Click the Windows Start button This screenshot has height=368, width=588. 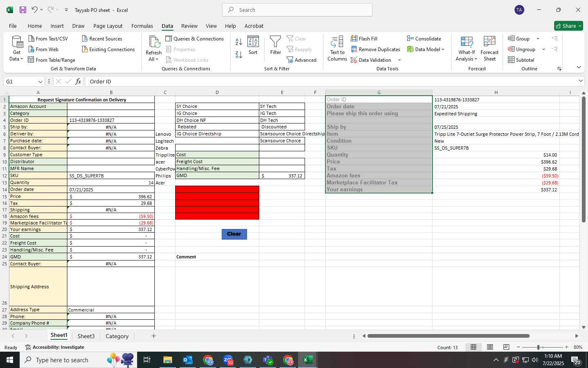[x=10, y=360]
